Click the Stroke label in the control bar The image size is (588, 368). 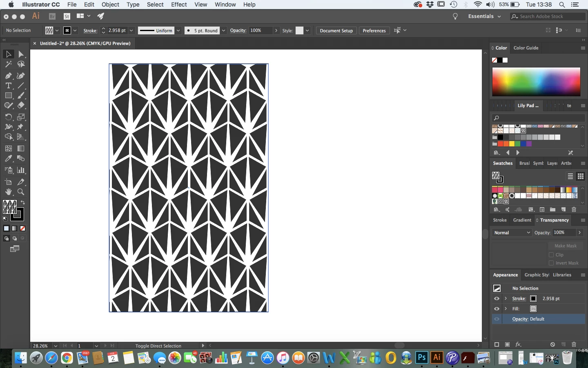pyautogui.click(x=90, y=31)
